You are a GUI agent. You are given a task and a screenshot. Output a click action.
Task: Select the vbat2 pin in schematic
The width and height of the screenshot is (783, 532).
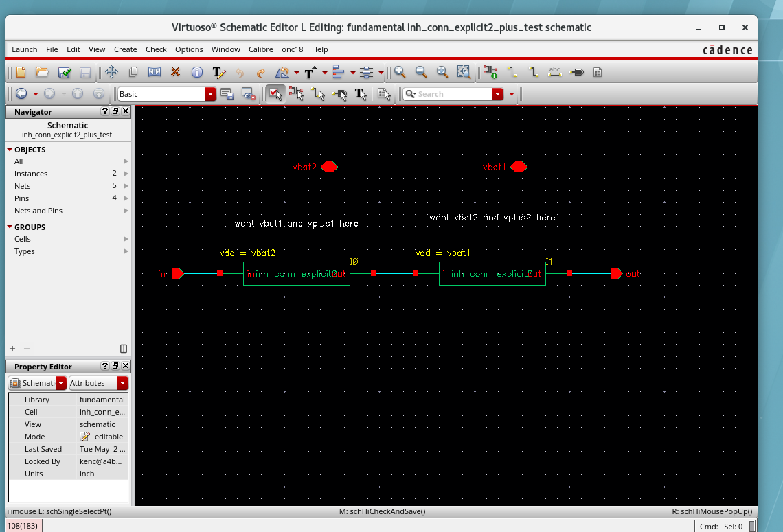(x=330, y=167)
